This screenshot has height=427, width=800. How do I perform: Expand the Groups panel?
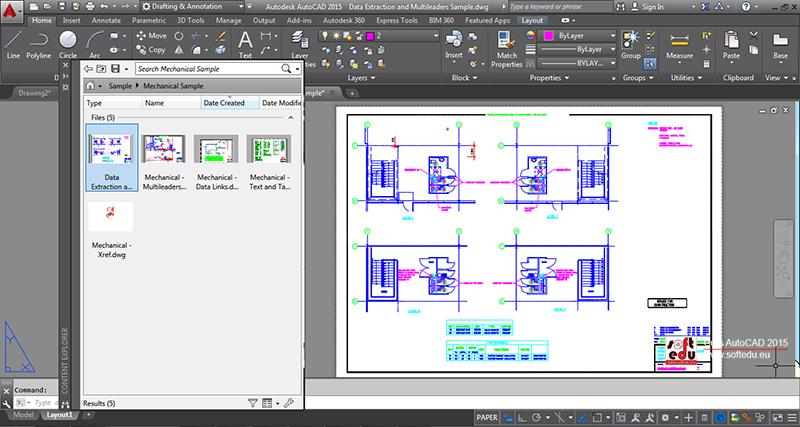(638, 78)
